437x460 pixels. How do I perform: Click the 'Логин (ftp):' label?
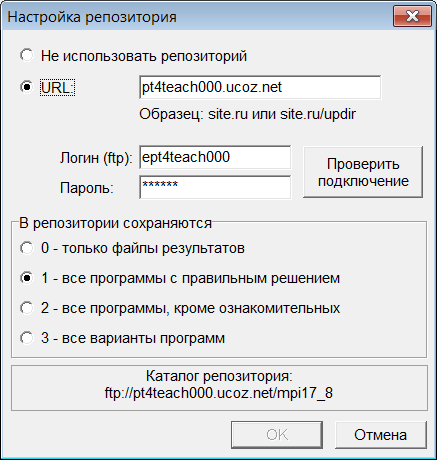tap(96, 158)
